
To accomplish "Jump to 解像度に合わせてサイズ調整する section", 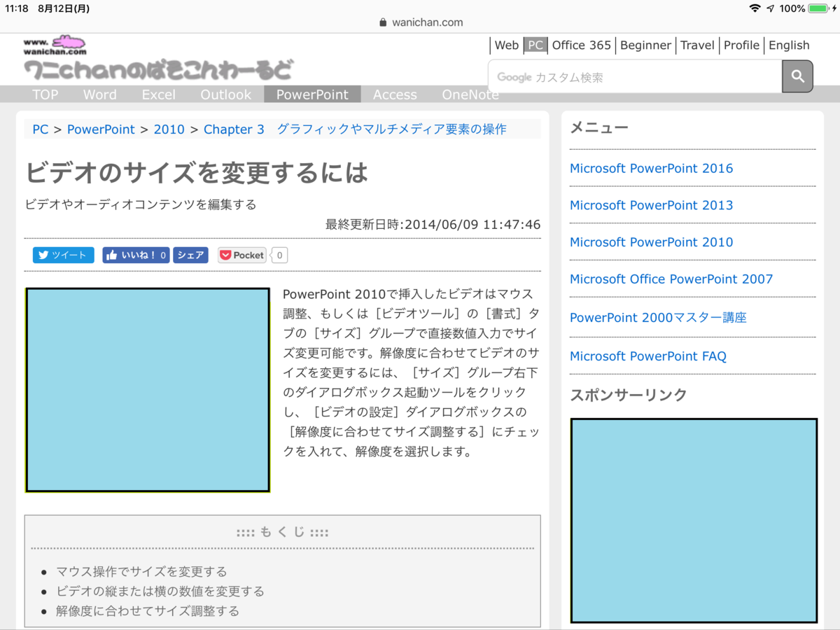I will pyautogui.click(x=148, y=611).
